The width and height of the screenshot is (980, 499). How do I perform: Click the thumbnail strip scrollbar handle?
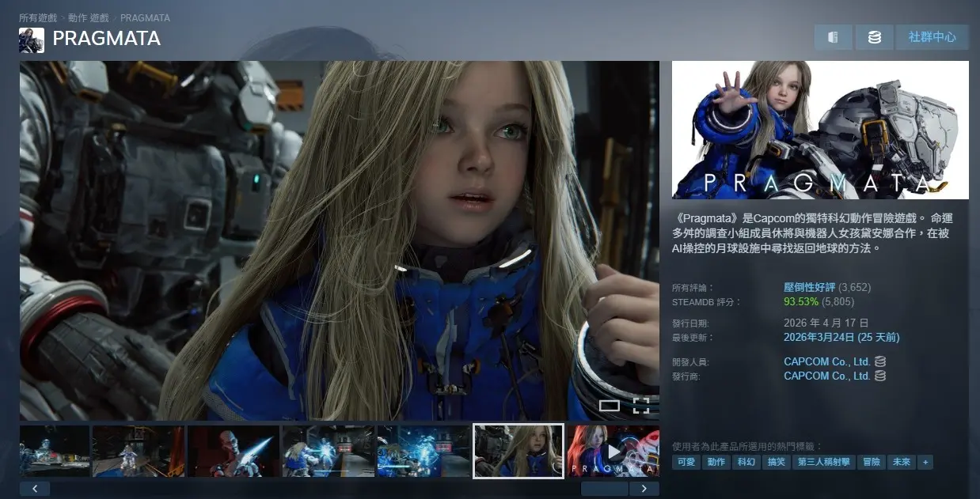605,489
